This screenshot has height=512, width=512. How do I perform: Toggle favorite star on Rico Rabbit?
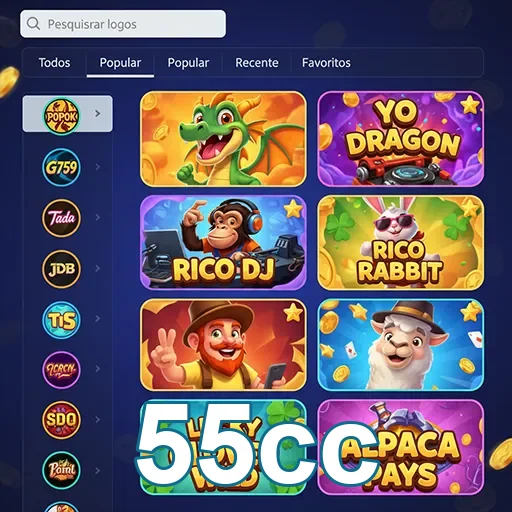[x=470, y=208]
